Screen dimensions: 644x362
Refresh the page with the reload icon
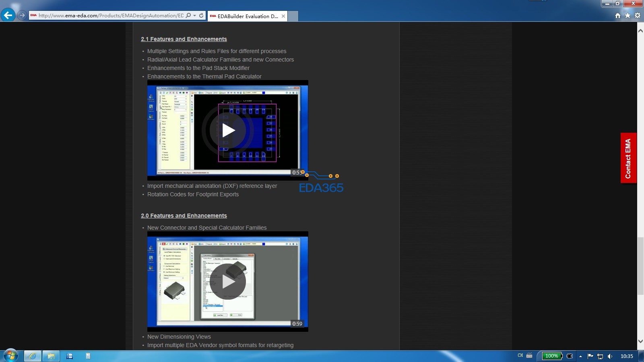click(x=201, y=16)
